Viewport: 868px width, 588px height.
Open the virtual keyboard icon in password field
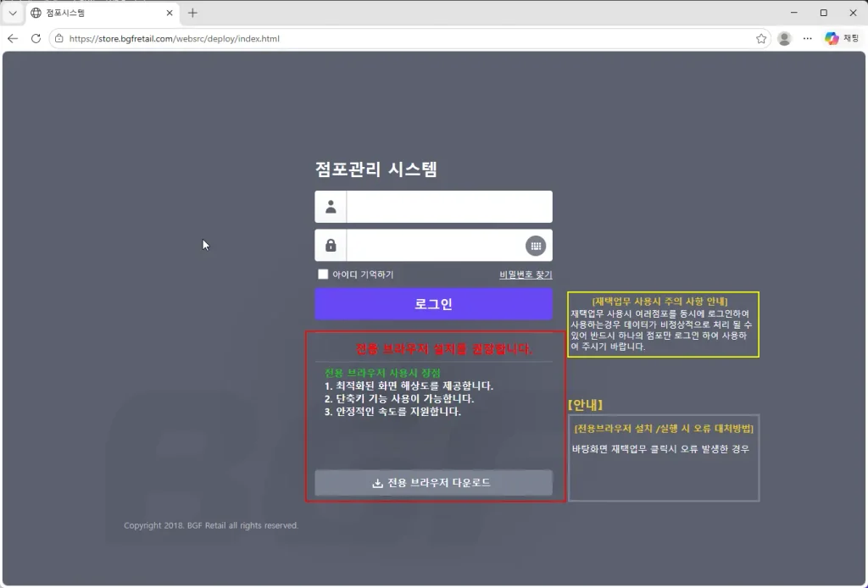536,246
